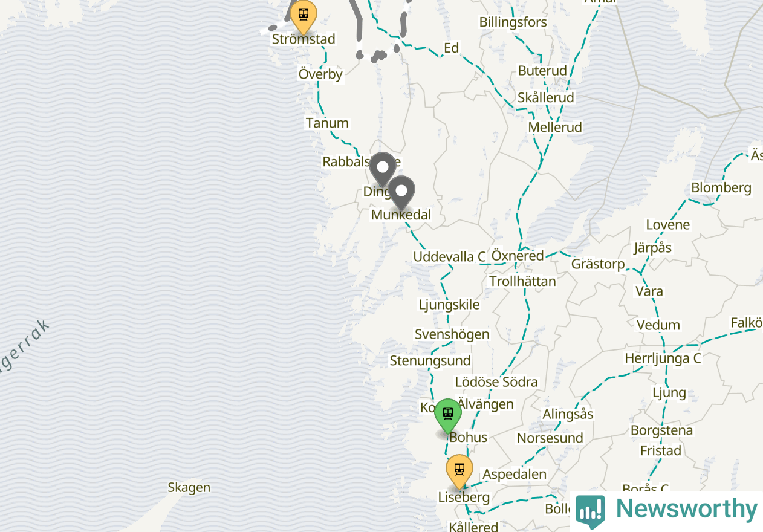Select the gray pin marker above Munkedal
Screen dimensions: 763x532
point(401,193)
